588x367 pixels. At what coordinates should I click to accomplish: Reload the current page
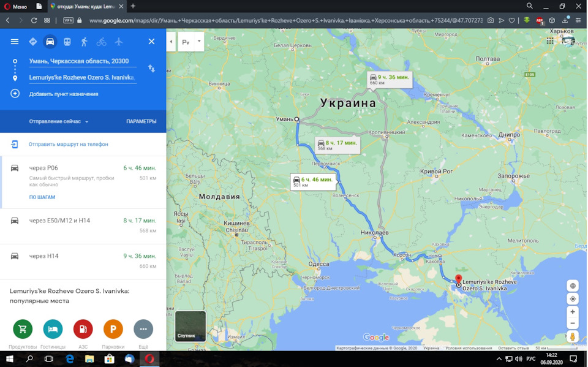[34, 21]
